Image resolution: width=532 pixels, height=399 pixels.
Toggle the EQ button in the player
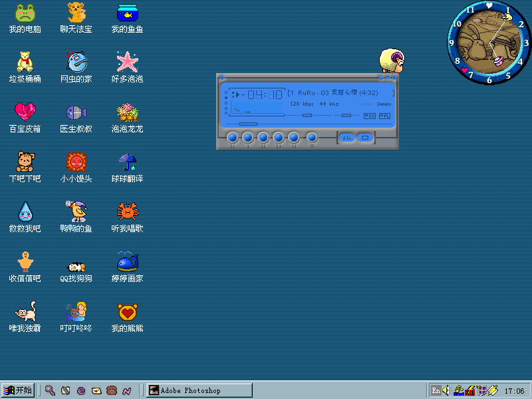point(370,116)
